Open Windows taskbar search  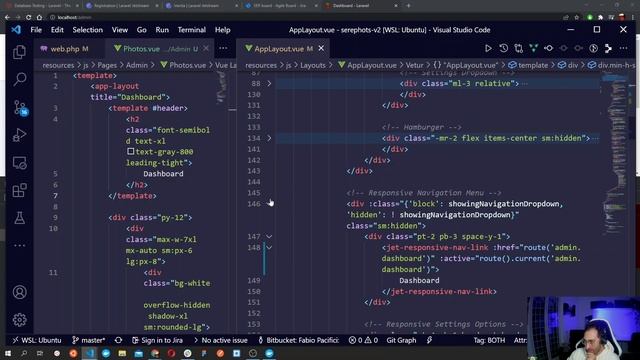[x=24, y=353]
